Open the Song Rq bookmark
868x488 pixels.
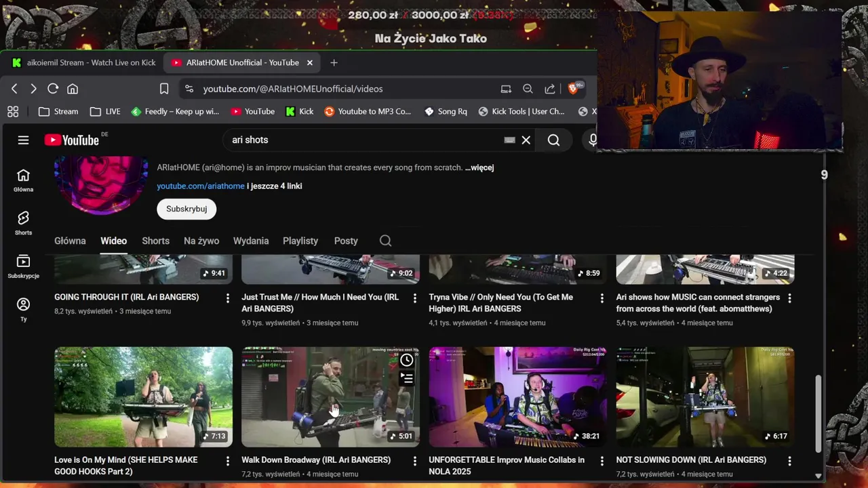446,111
